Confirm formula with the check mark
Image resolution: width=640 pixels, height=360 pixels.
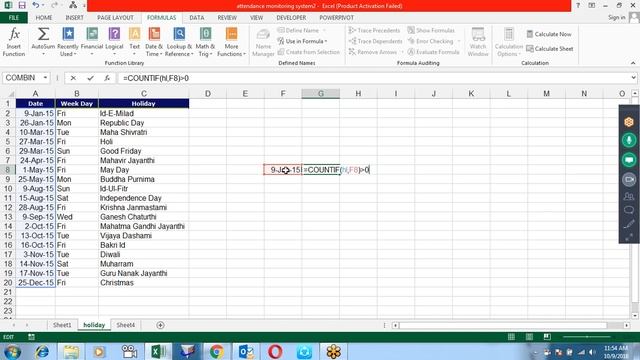coord(90,78)
